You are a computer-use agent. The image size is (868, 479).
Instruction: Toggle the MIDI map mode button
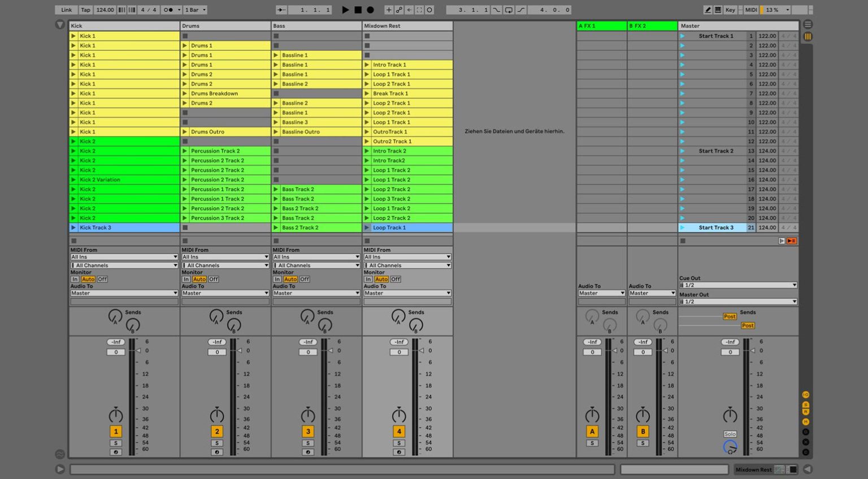751,10
